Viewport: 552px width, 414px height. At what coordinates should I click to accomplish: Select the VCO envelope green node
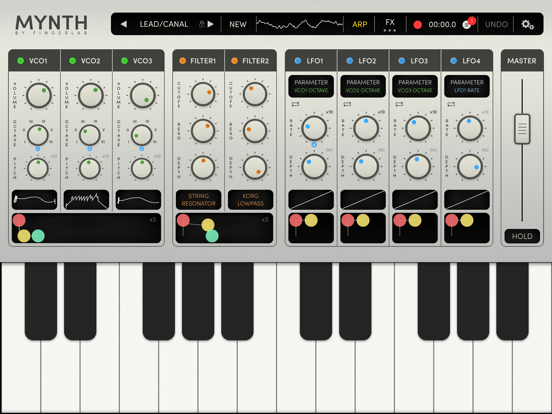(38, 236)
